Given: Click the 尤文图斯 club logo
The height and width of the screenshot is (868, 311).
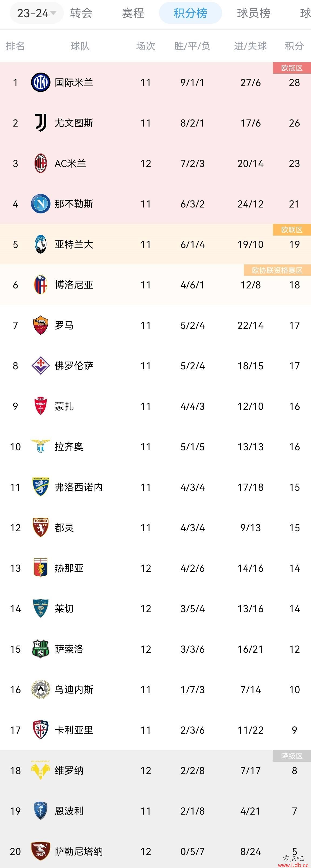Looking at the screenshot, I should (41, 123).
